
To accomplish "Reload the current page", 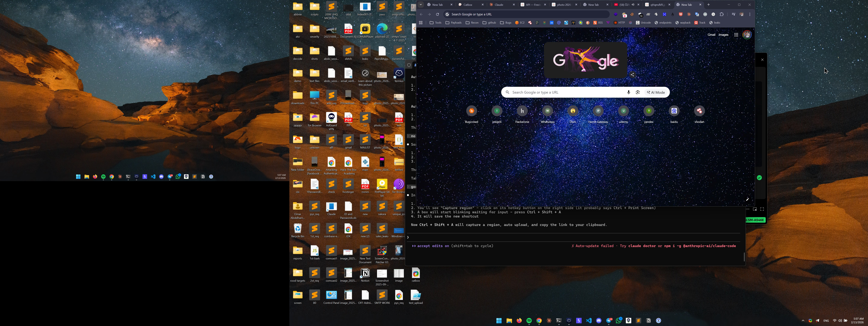I will pos(437,14).
